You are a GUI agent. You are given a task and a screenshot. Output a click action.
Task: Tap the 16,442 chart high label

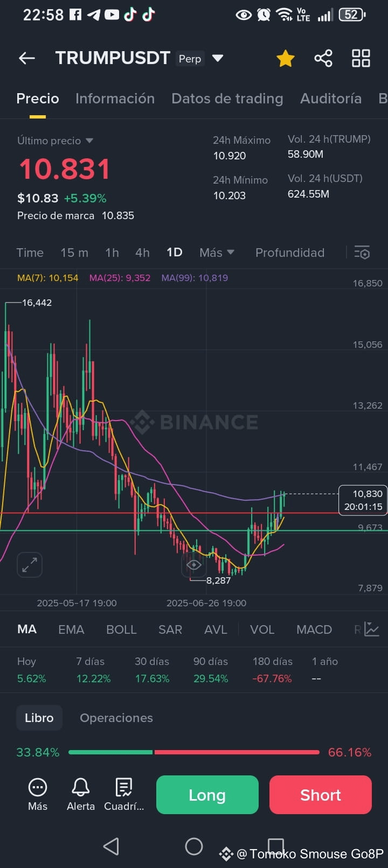tap(37, 303)
